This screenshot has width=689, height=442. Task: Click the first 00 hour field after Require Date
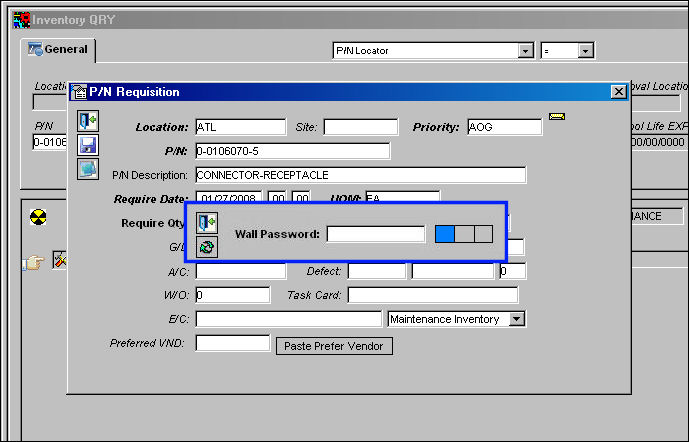277,197
